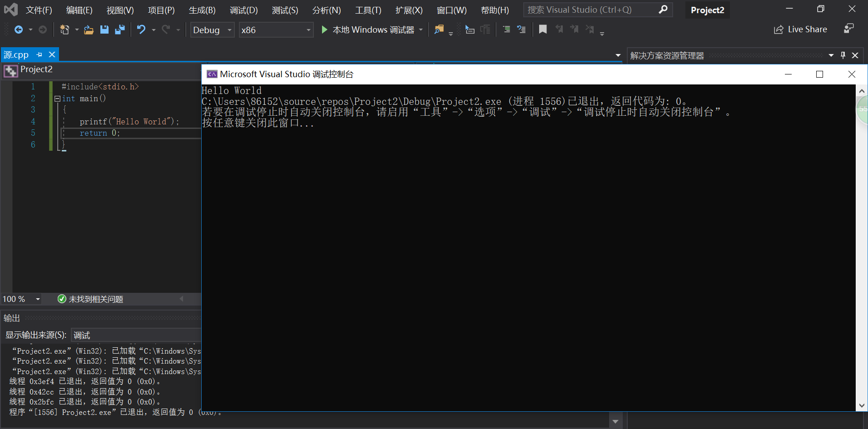The width and height of the screenshot is (868, 429).
Task: Redo the last undone action
Action: pos(166,30)
